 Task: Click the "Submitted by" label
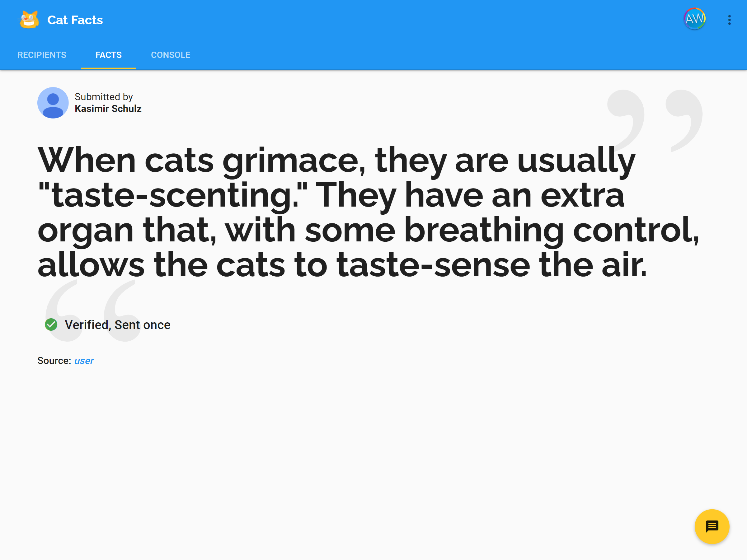coord(104,97)
